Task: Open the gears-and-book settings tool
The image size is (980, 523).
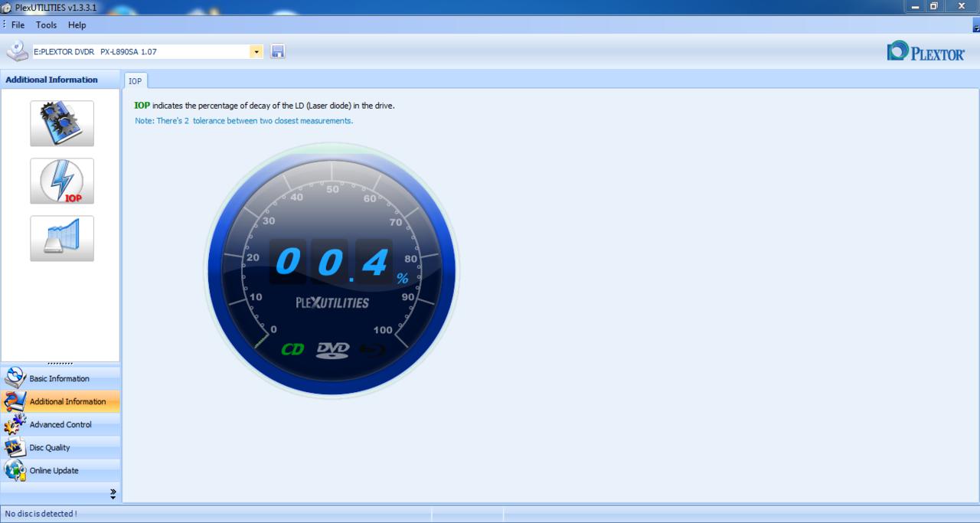Action: click(x=62, y=123)
